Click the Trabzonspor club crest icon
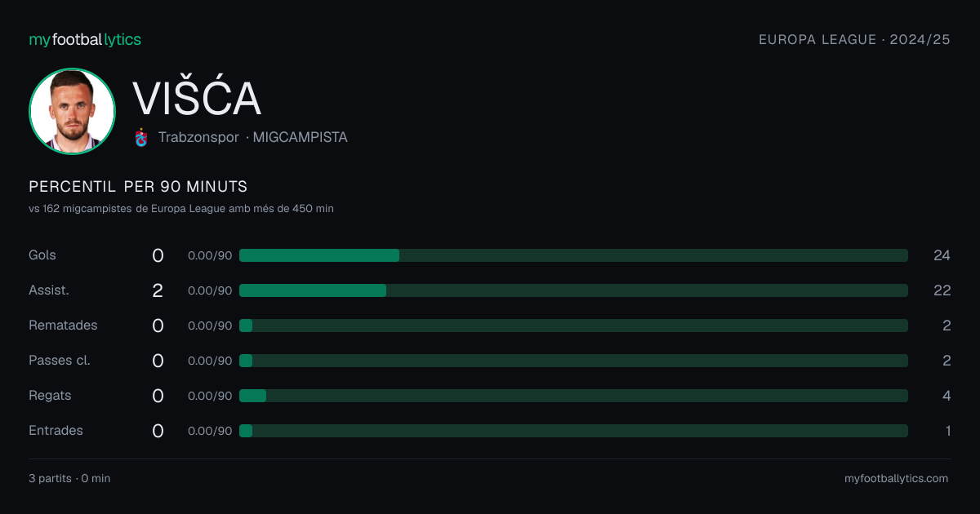This screenshot has height=514, width=980. [141, 137]
